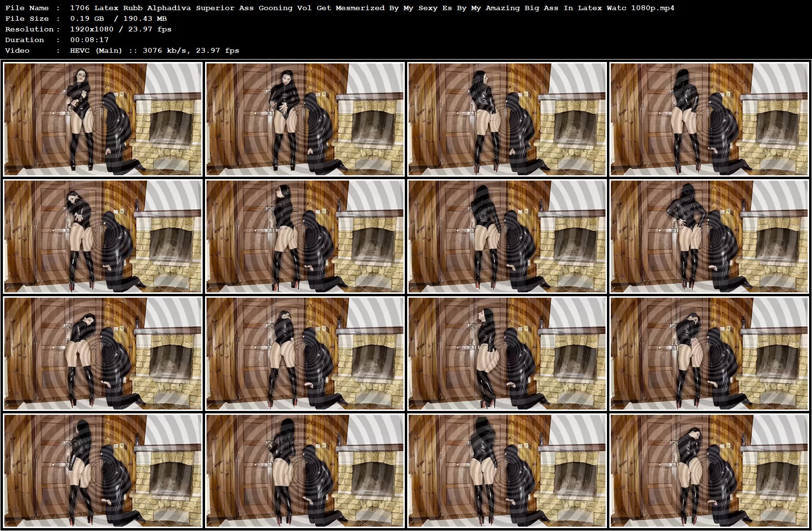Image resolution: width=812 pixels, height=531 pixels.
Task: Select the second thumbnail in the top row
Action: click(305, 120)
